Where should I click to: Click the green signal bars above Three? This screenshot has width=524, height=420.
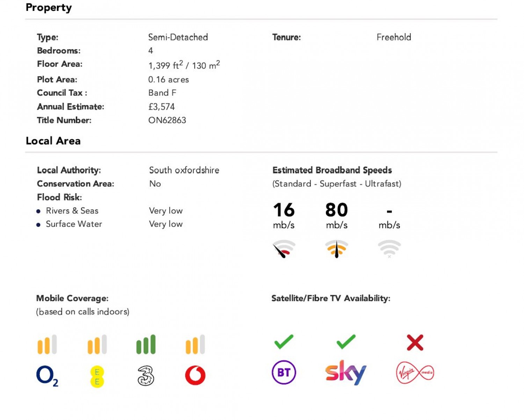(146, 344)
